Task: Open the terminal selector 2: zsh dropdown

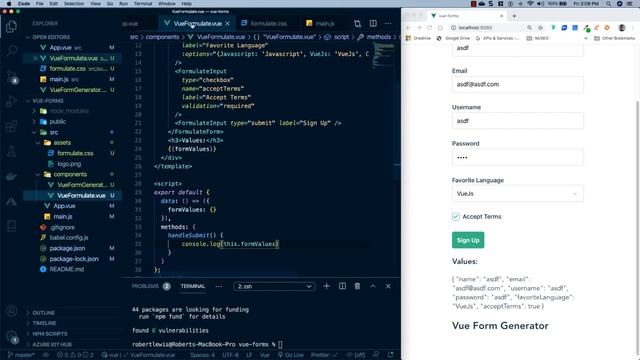Action: point(274,287)
